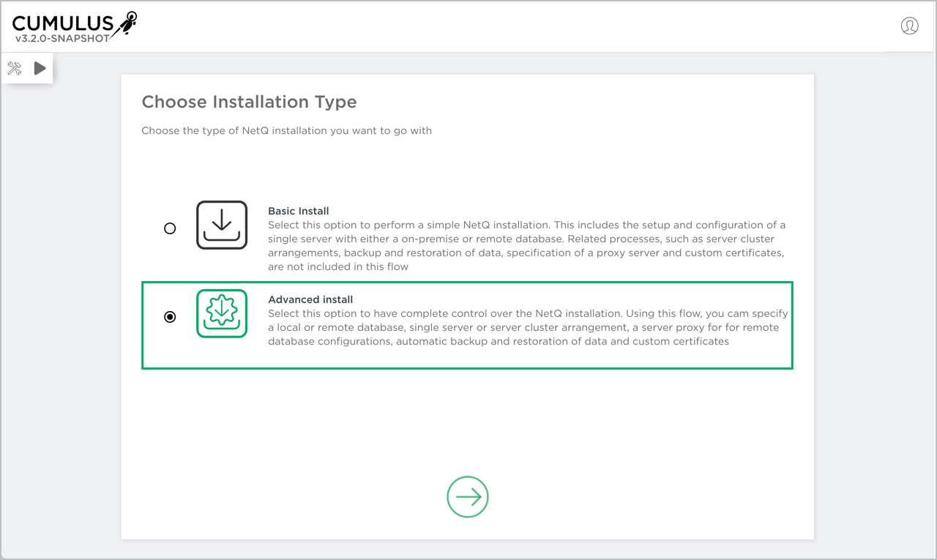Click the v3.2.0-SNAPSHOT version label
The height and width of the screenshot is (560, 937).
point(62,38)
